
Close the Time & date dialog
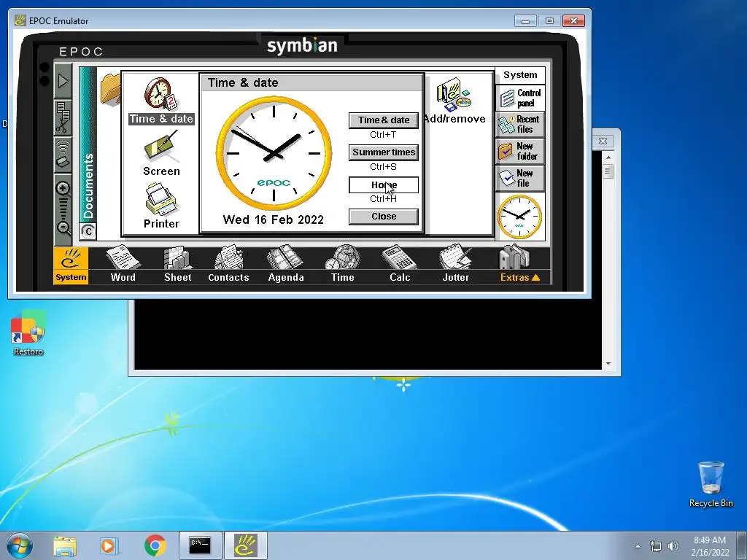pyautogui.click(x=384, y=217)
